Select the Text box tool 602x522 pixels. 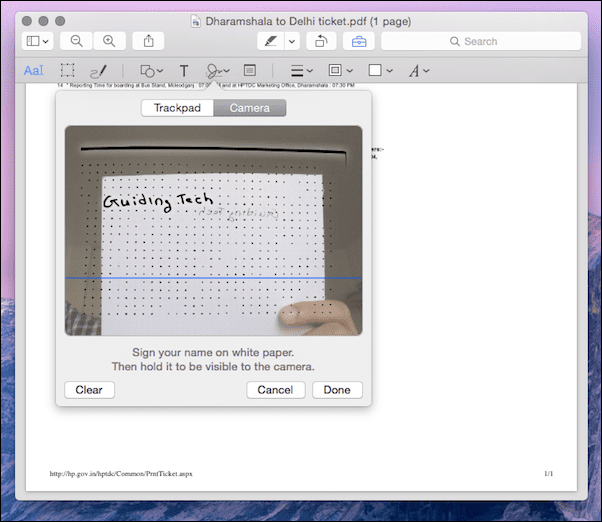[x=184, y=71]
